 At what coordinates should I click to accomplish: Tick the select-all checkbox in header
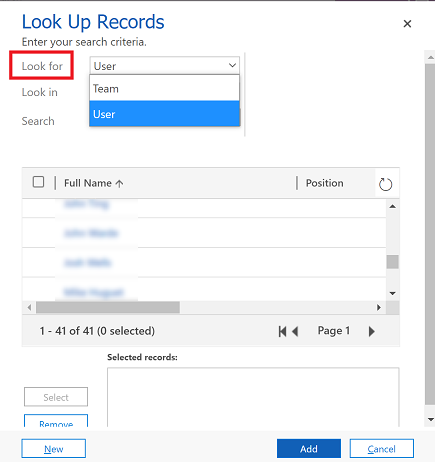pos(38,182)
